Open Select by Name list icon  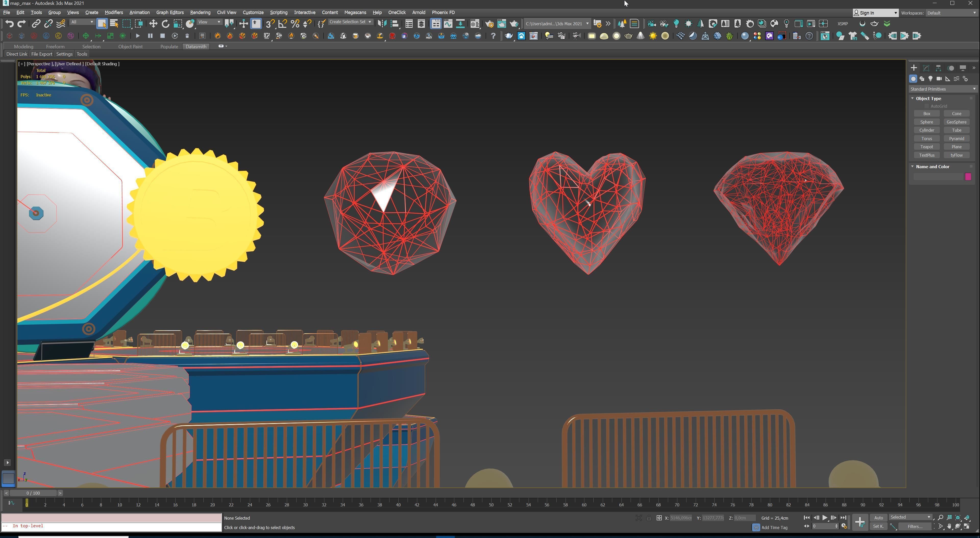[114, 23]
